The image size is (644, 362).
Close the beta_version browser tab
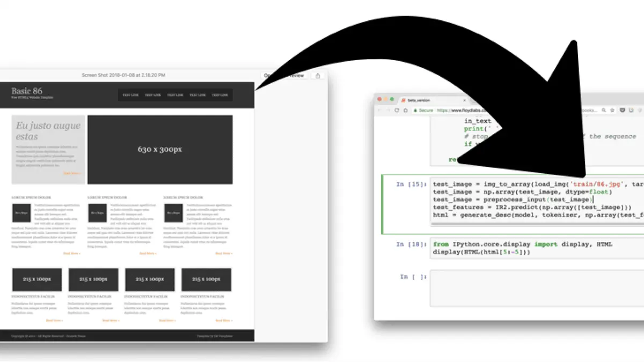coord(464,100)
